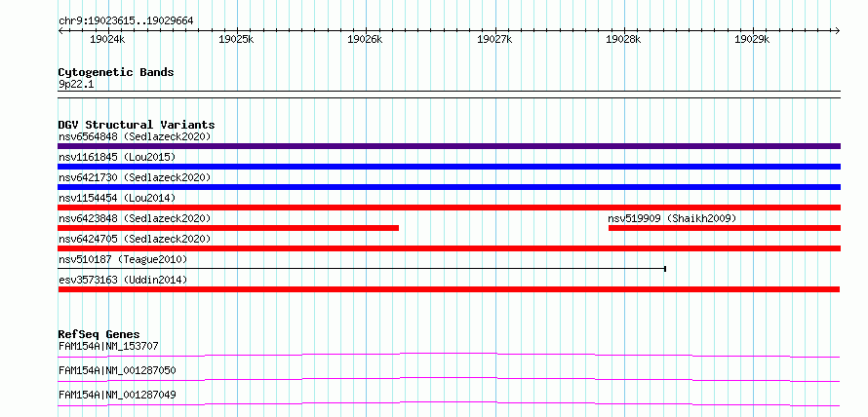Viewport: 868px width, 417px height.
Task: Click the 19025k ruler tick label
Action: click(x=236, y=40)
